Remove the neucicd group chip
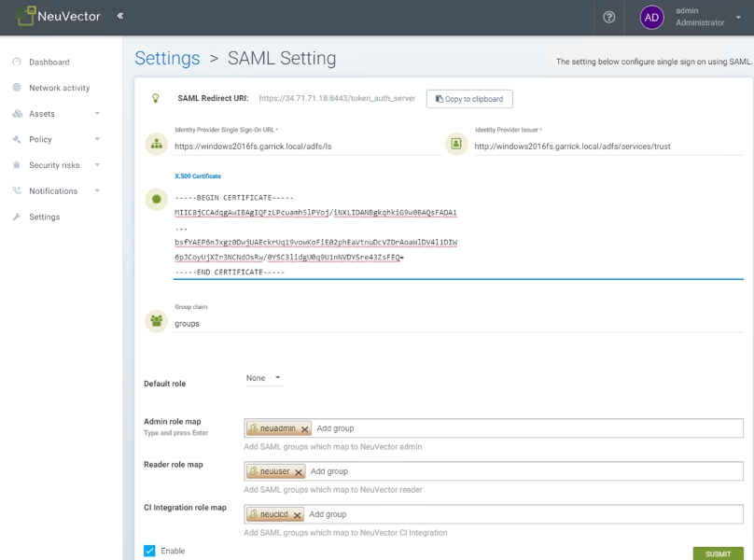The height and width of the screenshot is (560, 754). tap(298, 515)
